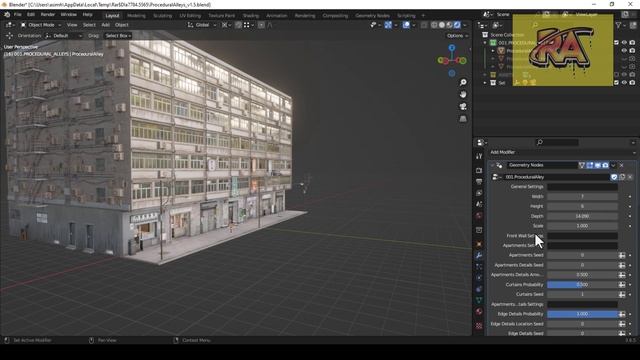Open the World properties tab

[x=479, y=216]
